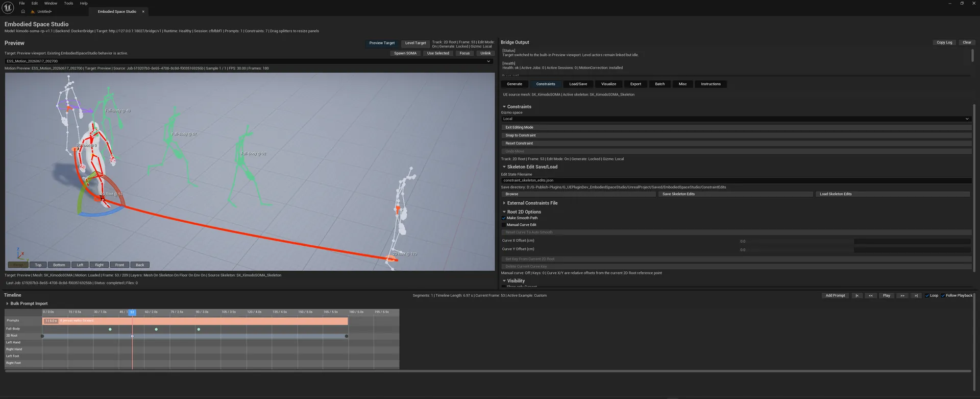Collapse the Root 2D Options section

coord(504,212)
